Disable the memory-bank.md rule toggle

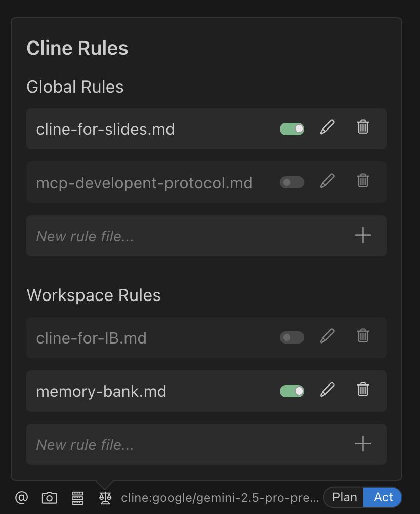click(292, 391)
